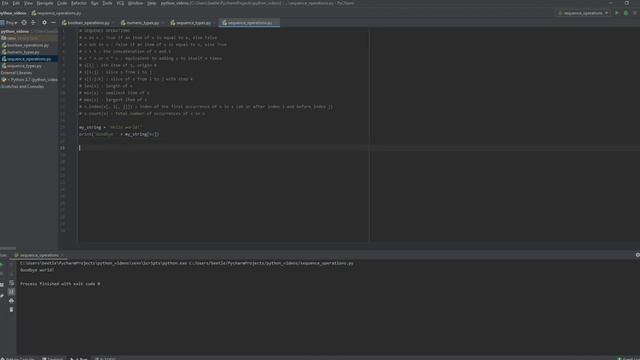Toggle scroll to end in Run panel
The height and width of the screenshot is (360, 640).
pos(11,291)
